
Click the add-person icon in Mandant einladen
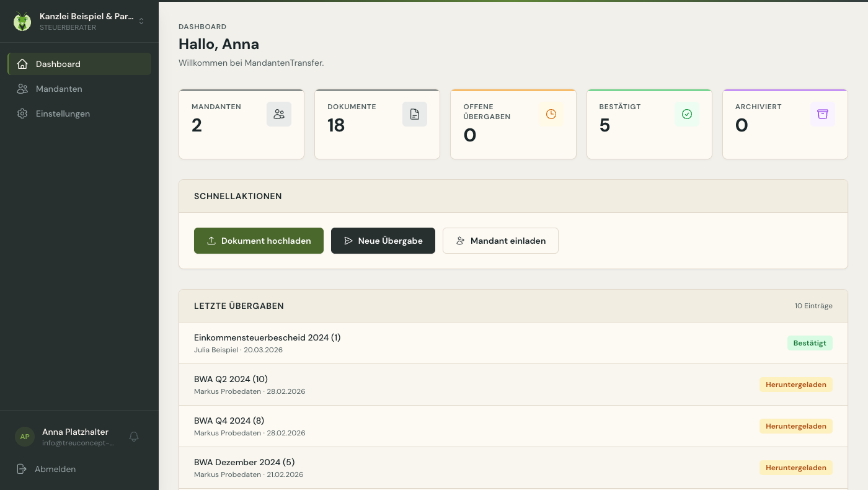[461, 241]
